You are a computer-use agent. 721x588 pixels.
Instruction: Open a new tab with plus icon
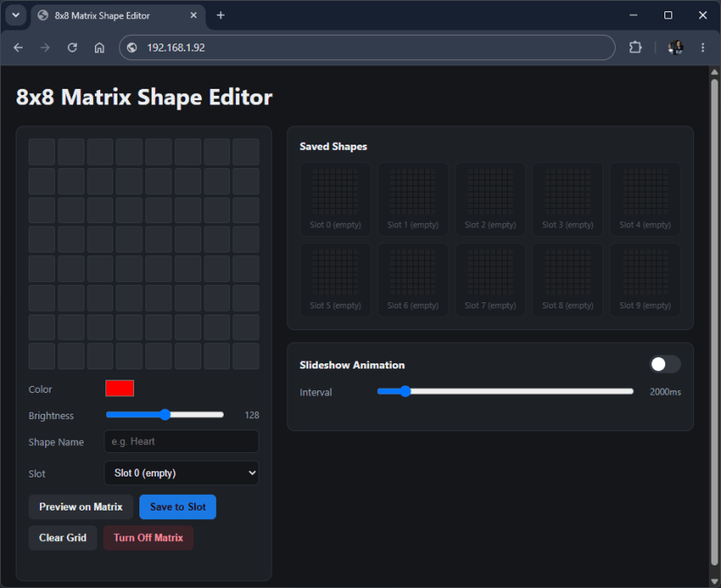(220, 15)
